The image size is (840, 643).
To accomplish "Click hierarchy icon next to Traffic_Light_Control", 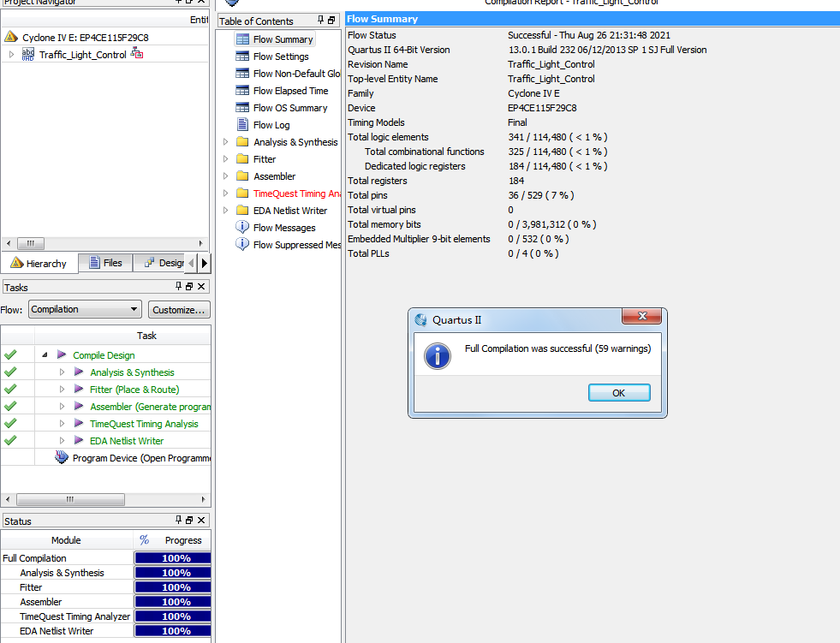I will pos(137,54).
